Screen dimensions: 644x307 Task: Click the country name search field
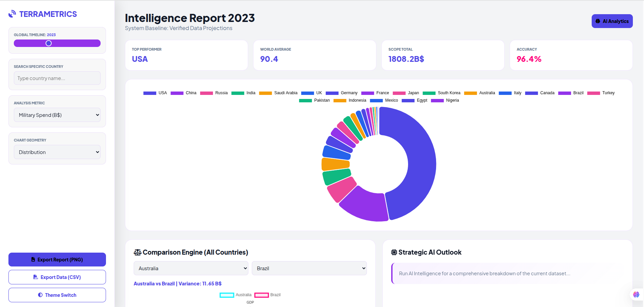point(57,78)
